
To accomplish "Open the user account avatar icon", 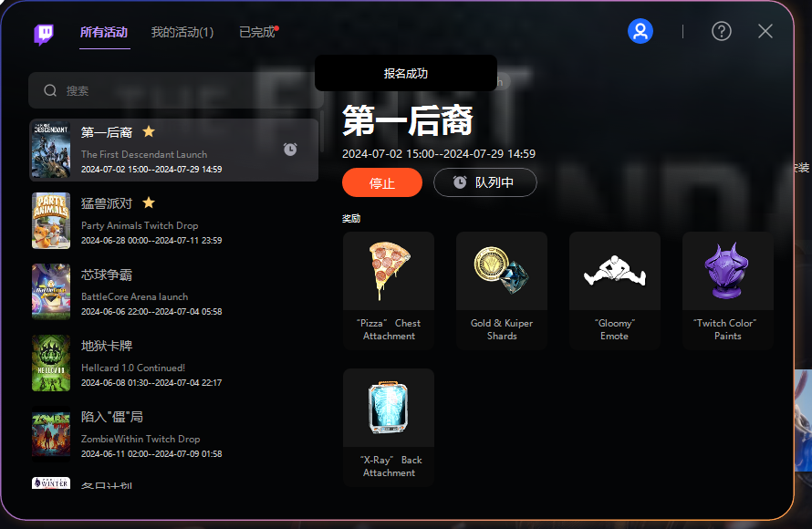I will click(x=640, y=32).
